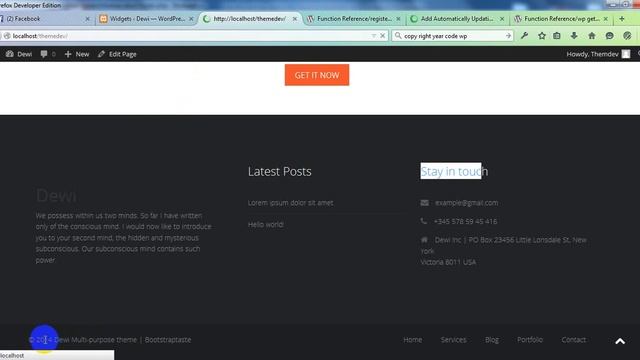Close the Add Automatically Updating tab

(502, 19)
